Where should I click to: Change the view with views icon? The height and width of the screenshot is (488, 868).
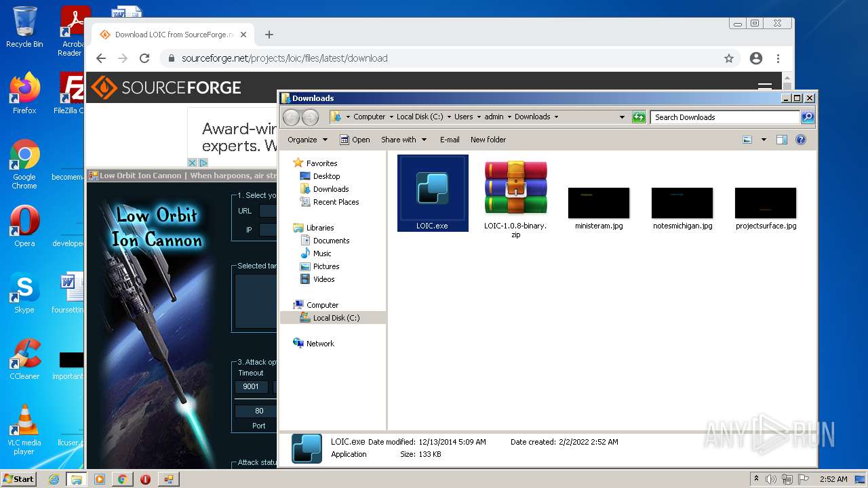[x=747, y=140]
